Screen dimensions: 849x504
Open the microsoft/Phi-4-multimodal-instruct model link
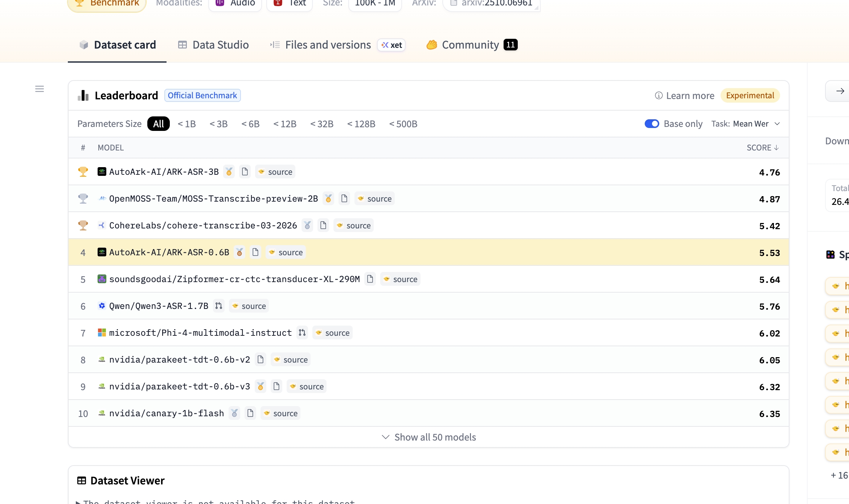pos(201,332)
